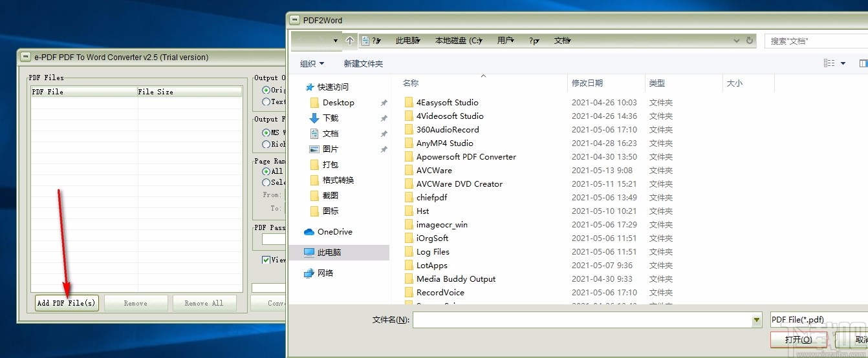The image size is (868, 358).
Task: Select the Orig output option radio button
Action: (266, 90)
